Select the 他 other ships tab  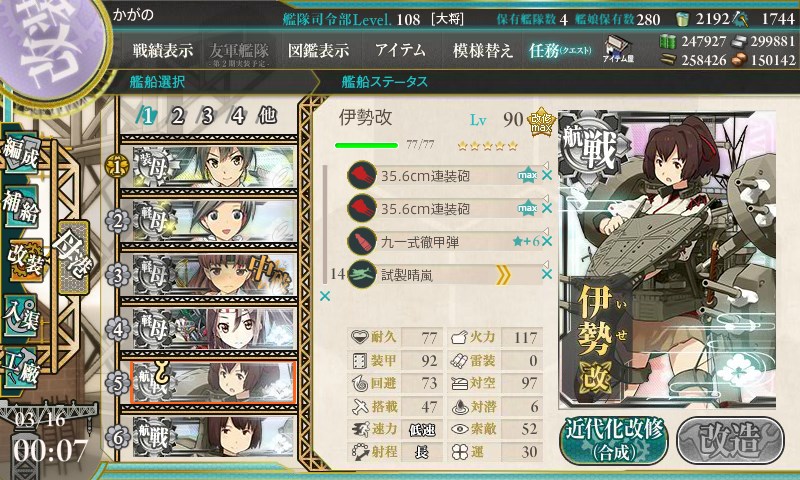coord(267,116)
